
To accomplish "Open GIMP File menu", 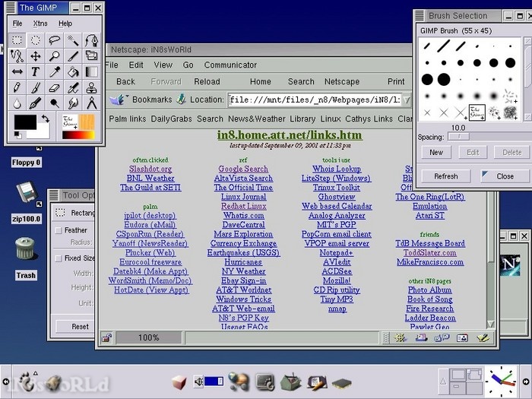I will pyautogui.click(x=17, y=24).
